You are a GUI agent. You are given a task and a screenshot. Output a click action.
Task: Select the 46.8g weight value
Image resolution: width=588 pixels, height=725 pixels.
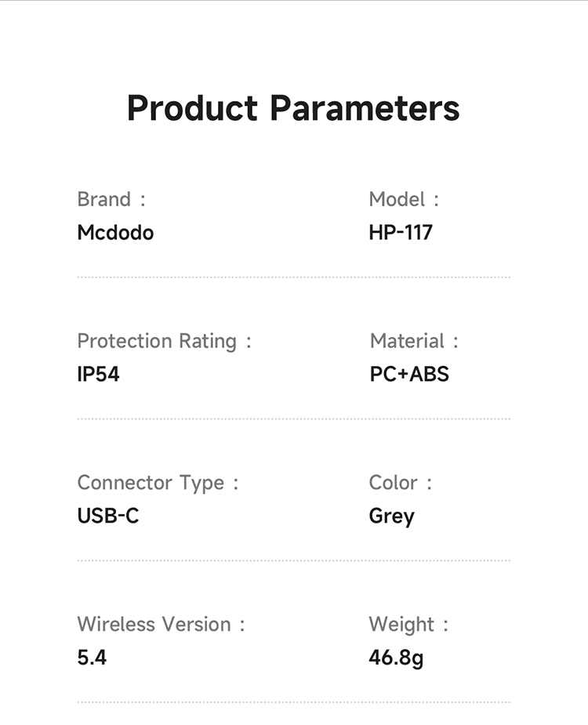[x=396, y=658]
